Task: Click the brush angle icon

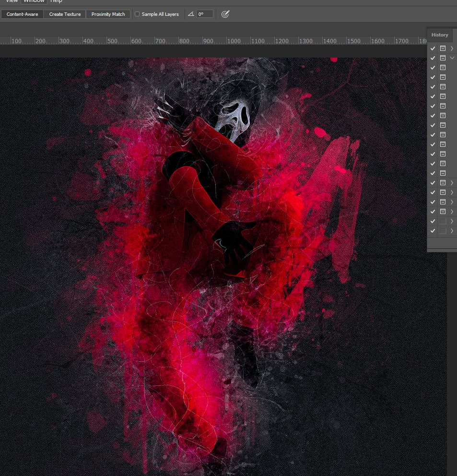Action: (191, 14)
